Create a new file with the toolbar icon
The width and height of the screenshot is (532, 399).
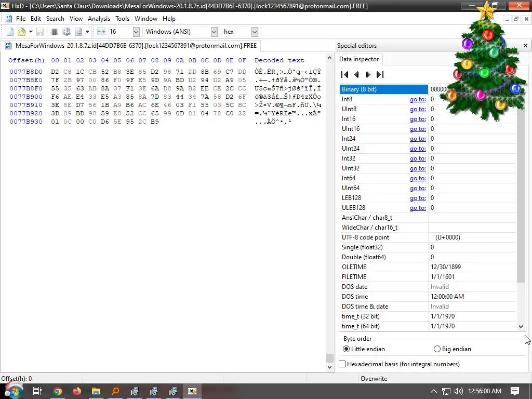(x=10, y=32)
